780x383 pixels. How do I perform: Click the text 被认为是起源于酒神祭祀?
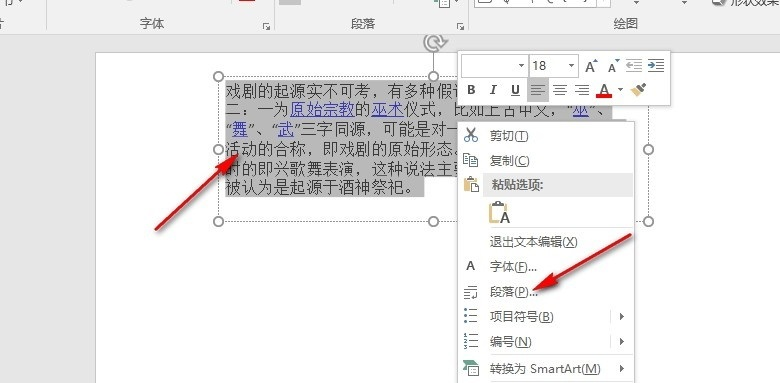(314, 188)
